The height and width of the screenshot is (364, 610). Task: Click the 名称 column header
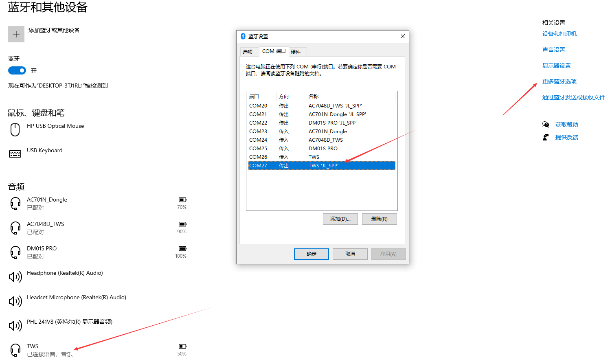[350, 96]
